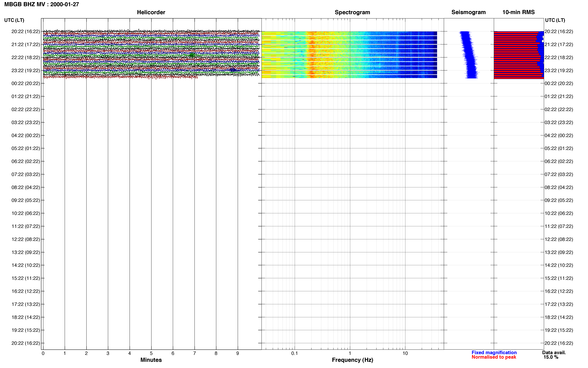Click the '1' tick on the Minutes axis
This screenshot has height=368, width=588.
65,353
